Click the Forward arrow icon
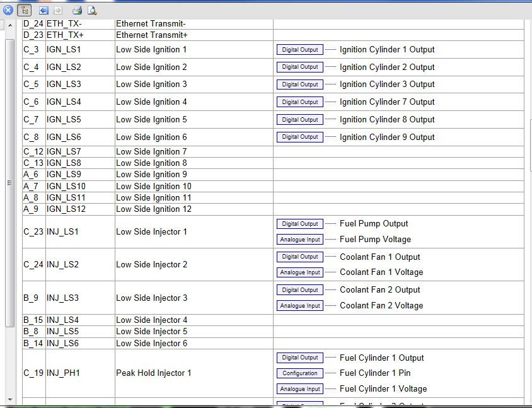 (58, 10)
